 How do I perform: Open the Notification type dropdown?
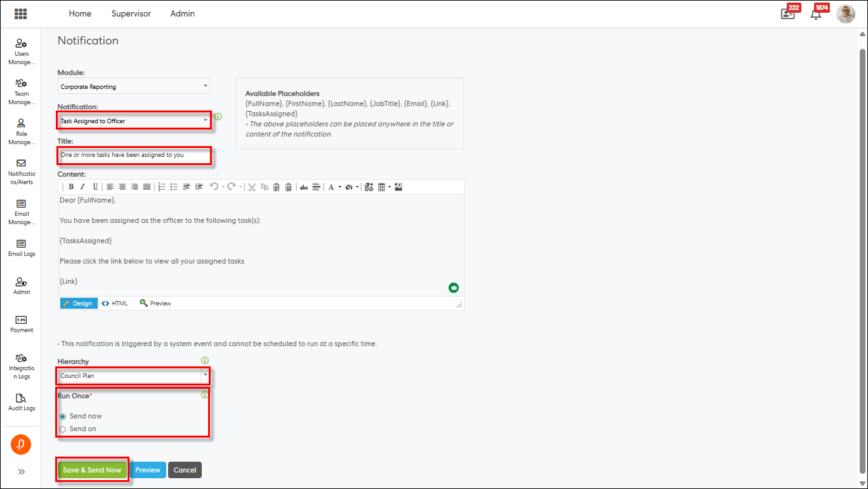coord(134,121)
